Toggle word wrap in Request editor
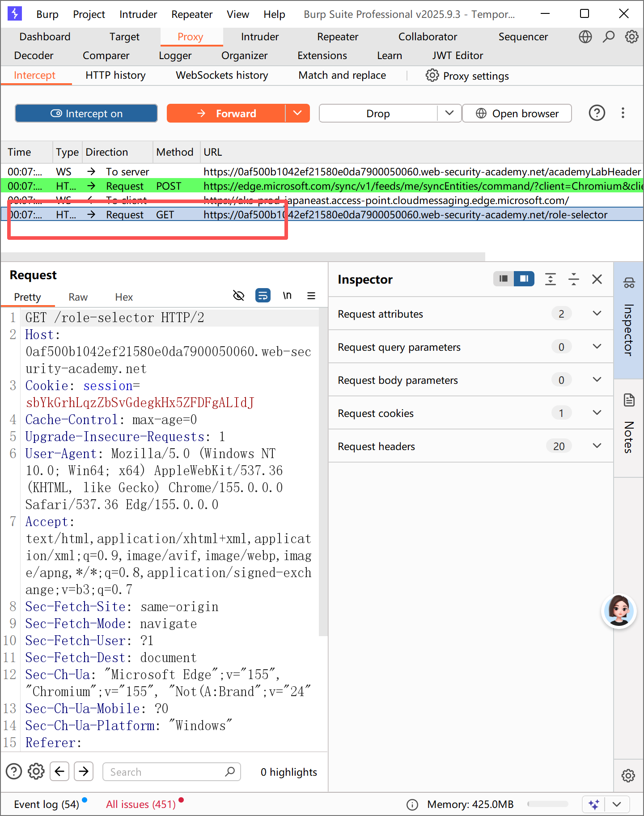Screen dimensions: 644x816 (263, 296)
